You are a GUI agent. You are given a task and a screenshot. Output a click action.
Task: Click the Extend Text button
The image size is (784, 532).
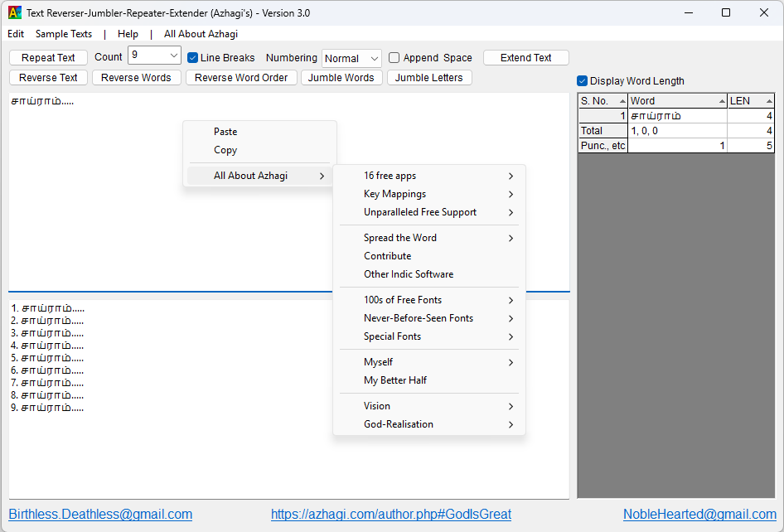526,57
